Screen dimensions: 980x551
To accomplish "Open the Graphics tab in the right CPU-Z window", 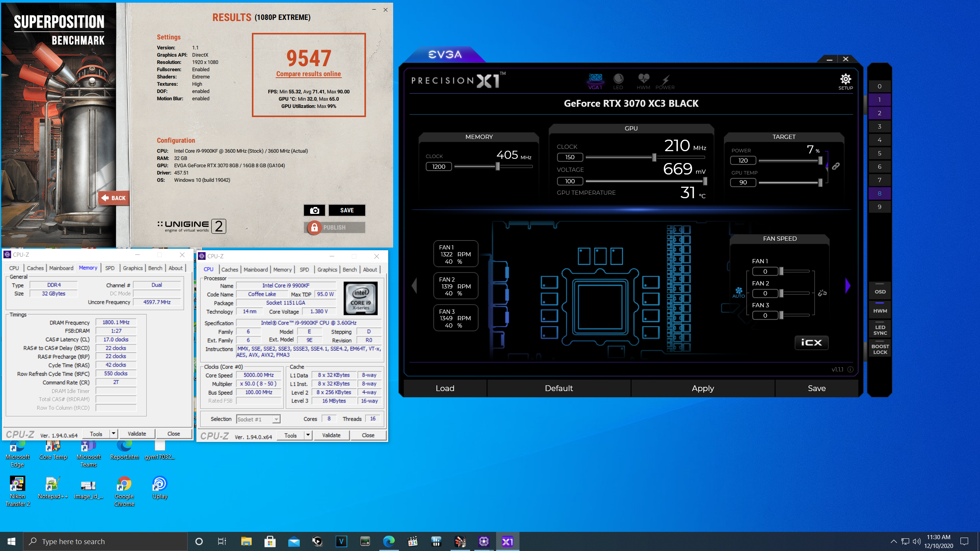I will [x=327, y=269].
